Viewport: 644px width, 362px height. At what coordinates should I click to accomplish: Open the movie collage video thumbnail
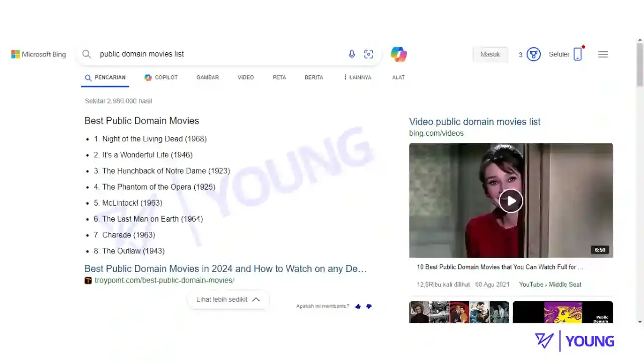(x=459, y=312)
